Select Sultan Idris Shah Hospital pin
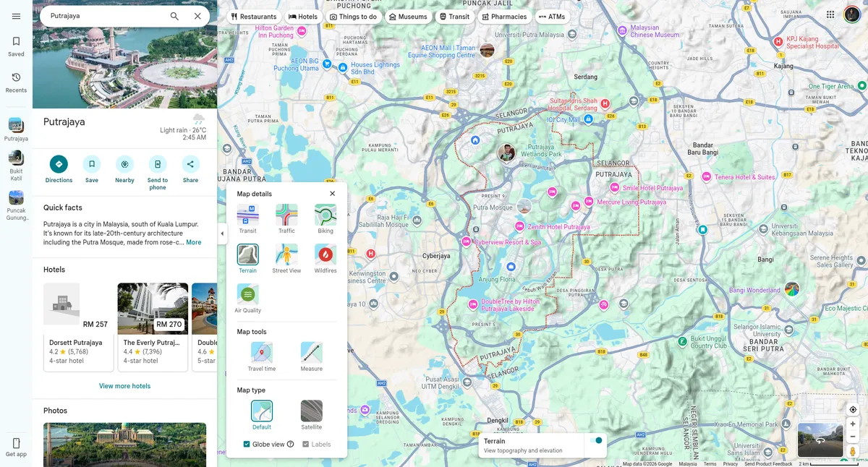Image resolution: width=868 pixels, height=467 pixels. (605, 104)
